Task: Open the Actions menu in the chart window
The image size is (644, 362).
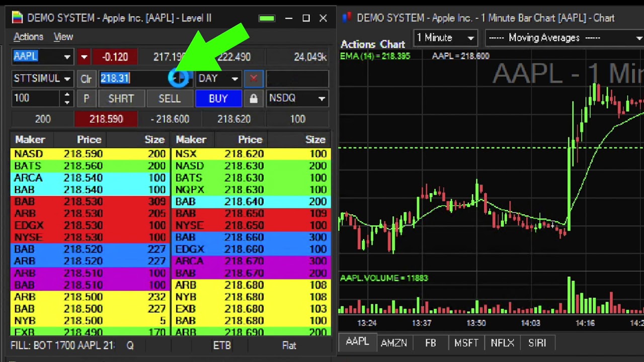Action: tap(358, 44)
